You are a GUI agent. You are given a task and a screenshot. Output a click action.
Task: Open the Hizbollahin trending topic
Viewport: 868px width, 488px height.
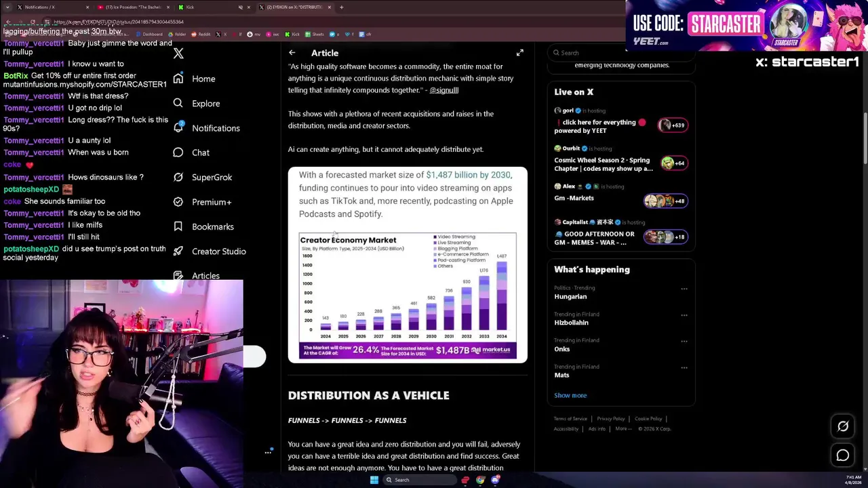(571, 323)
